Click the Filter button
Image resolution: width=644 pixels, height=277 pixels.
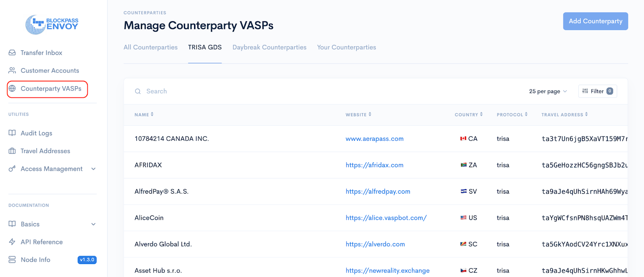tap(597, 91)
